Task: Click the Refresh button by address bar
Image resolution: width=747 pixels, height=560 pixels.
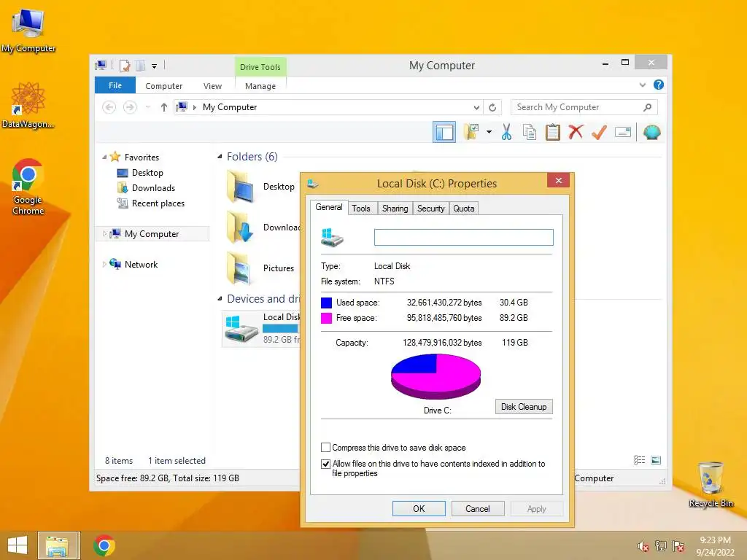Action: pos(492,108)
